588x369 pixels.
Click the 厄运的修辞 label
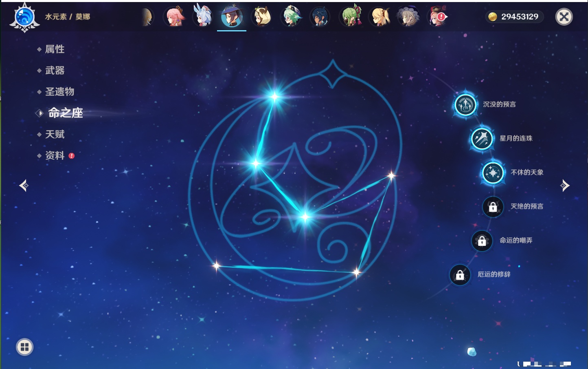click(494, 274)
